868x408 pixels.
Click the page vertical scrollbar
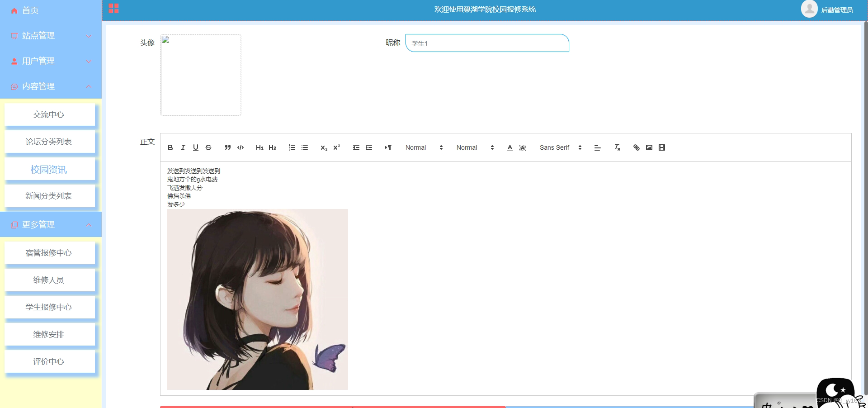tap(865, 208)
